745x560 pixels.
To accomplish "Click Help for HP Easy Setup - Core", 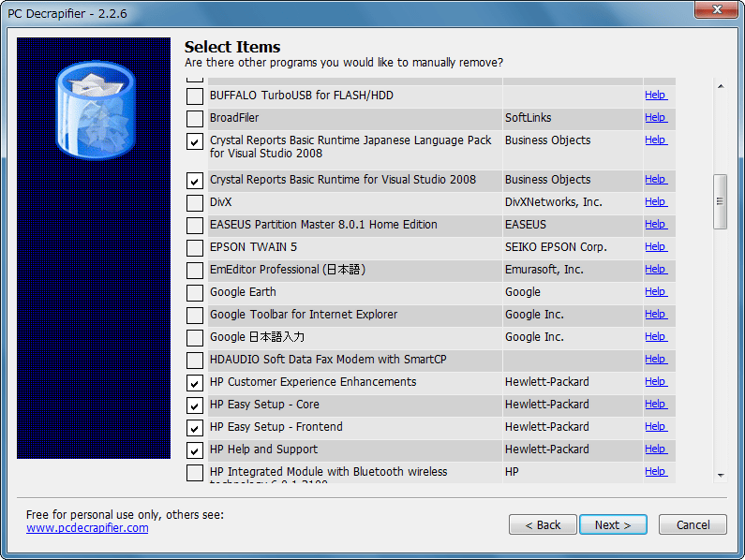I will point(656,405).
